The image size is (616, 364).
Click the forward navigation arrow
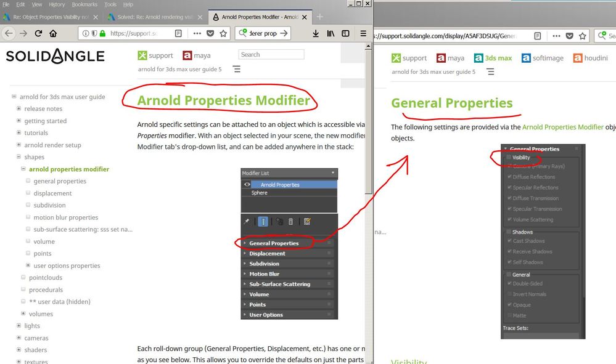click(x=23, y=33)
